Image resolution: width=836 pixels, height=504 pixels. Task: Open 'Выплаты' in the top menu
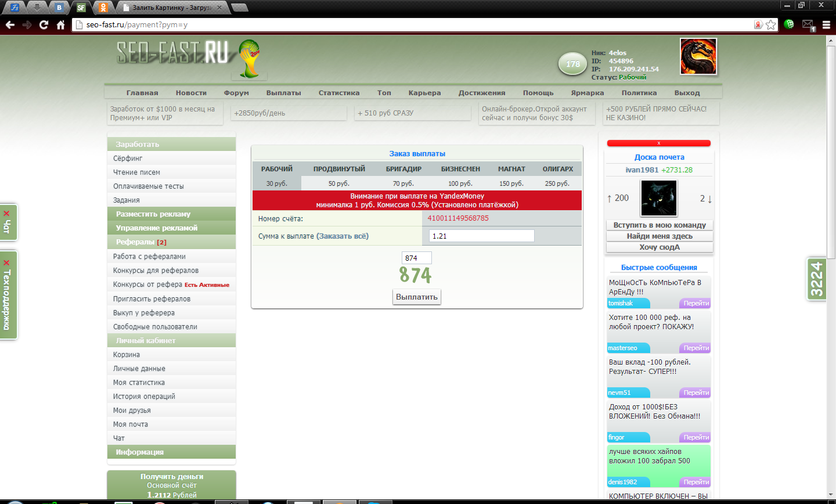pos(284,93)
